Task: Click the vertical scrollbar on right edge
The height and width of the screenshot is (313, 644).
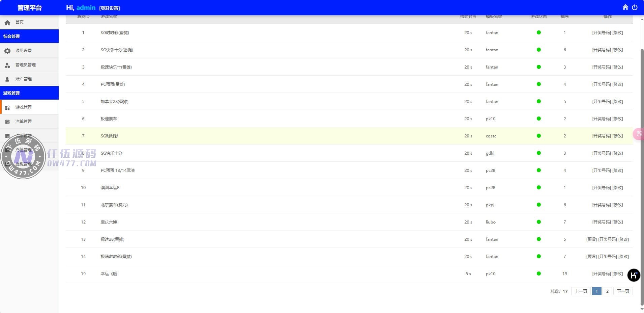Action: (642, 169)
